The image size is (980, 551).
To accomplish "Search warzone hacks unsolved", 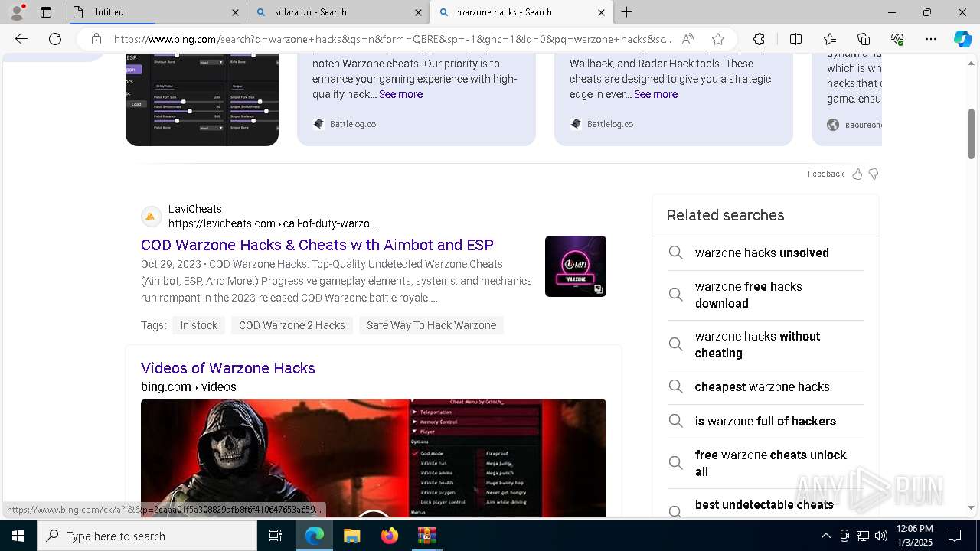I will point(762,253).
